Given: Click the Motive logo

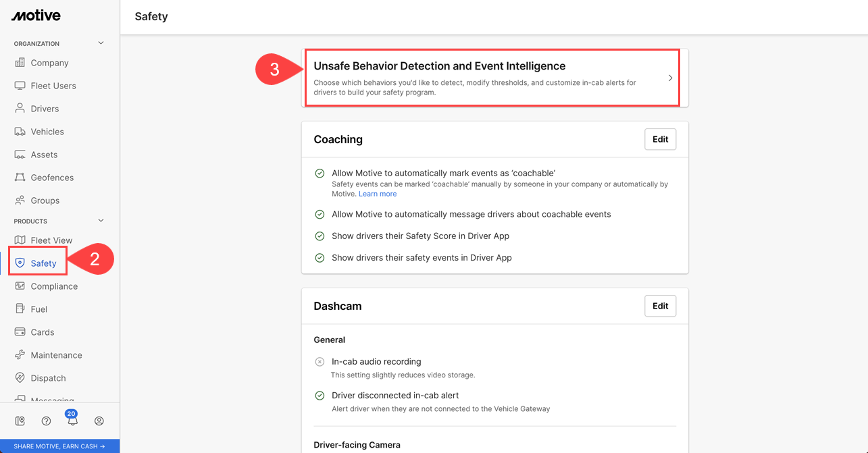Looking at the screenshot, I should 36,16.
